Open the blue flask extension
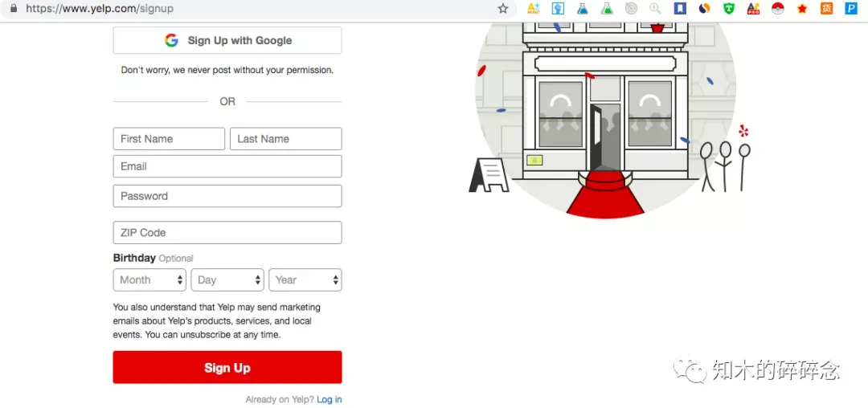 tap(583, 8)
